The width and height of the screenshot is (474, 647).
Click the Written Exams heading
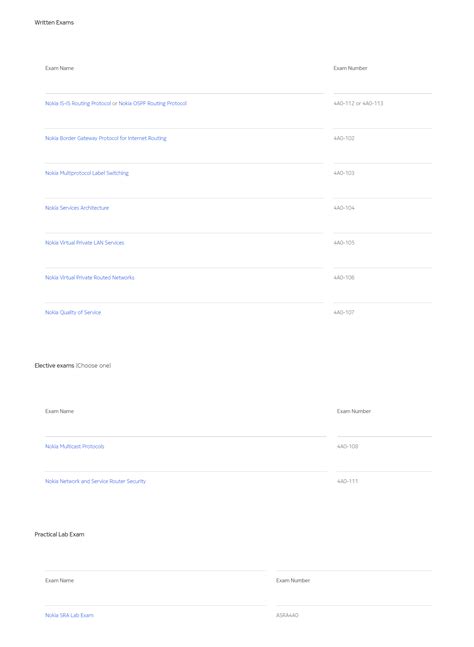[54, 23]
